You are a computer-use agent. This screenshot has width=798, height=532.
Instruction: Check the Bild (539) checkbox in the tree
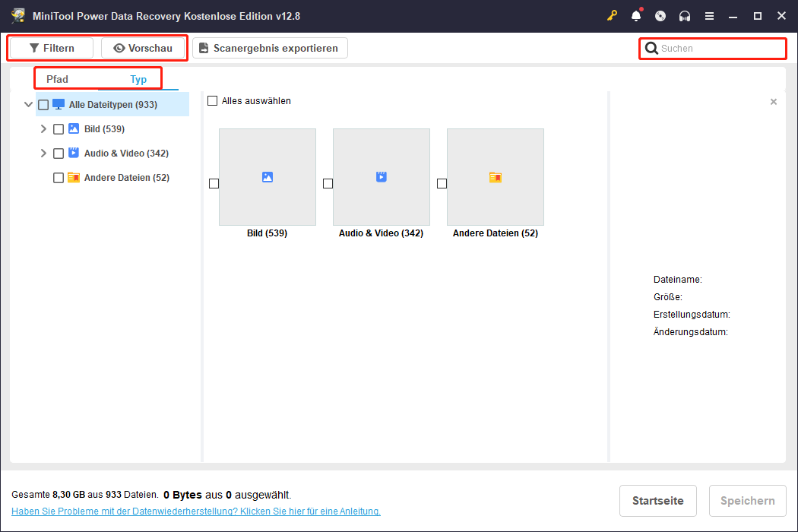coord(59,128)
